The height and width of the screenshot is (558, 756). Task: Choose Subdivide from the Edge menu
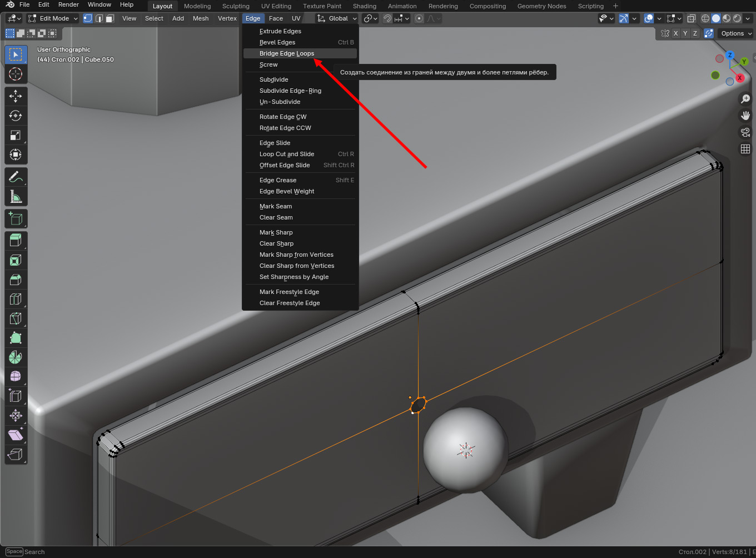[x=274, y=79]
